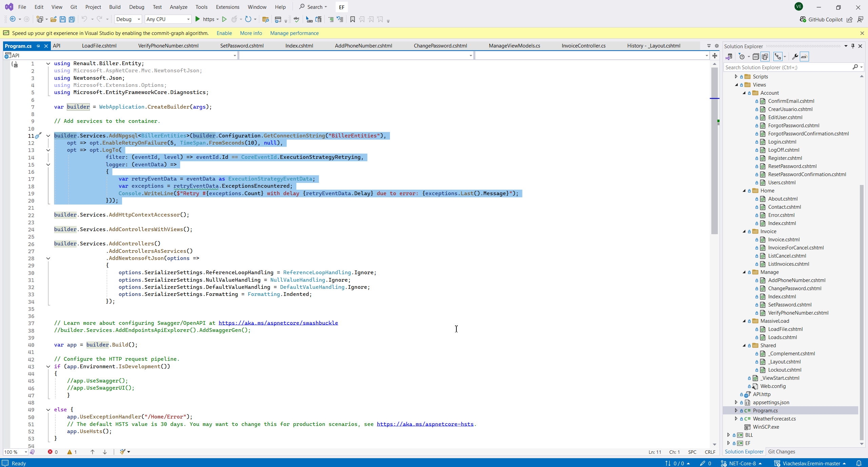Click Enable in the git notification bar
The width and height of the screenshot is (868, 467).
[x=224, y=33]
